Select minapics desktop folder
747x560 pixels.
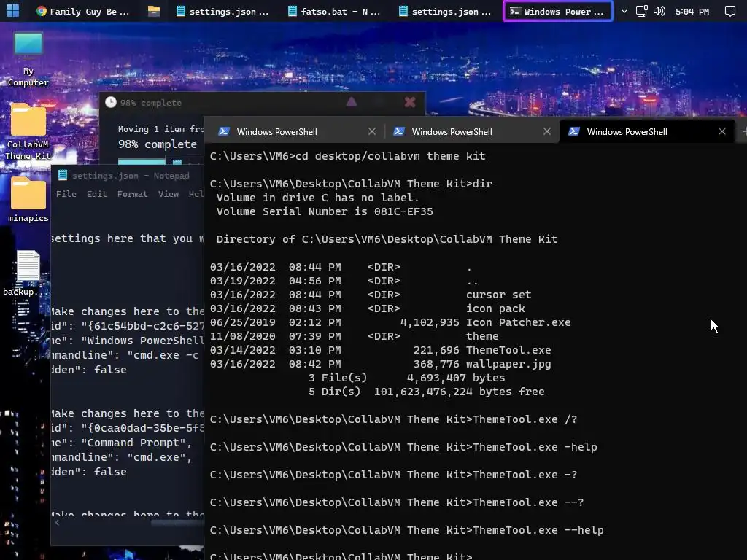(x=28, y=200)
